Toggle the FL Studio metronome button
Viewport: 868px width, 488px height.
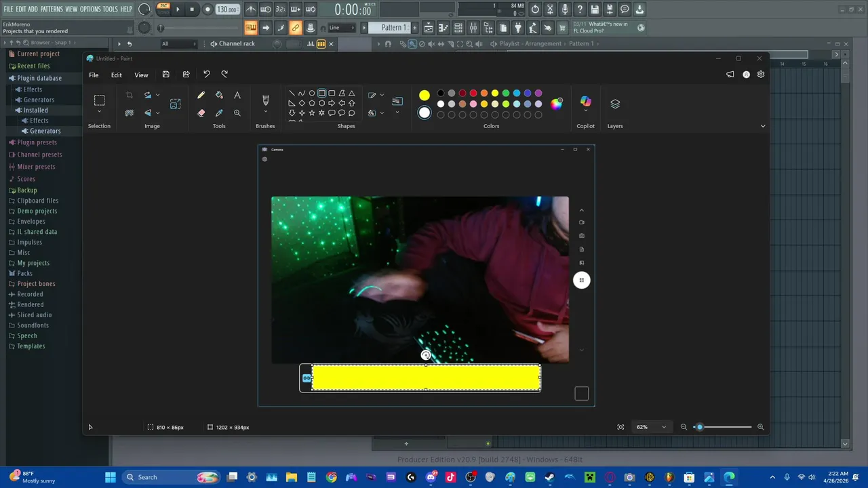(251, 9)
